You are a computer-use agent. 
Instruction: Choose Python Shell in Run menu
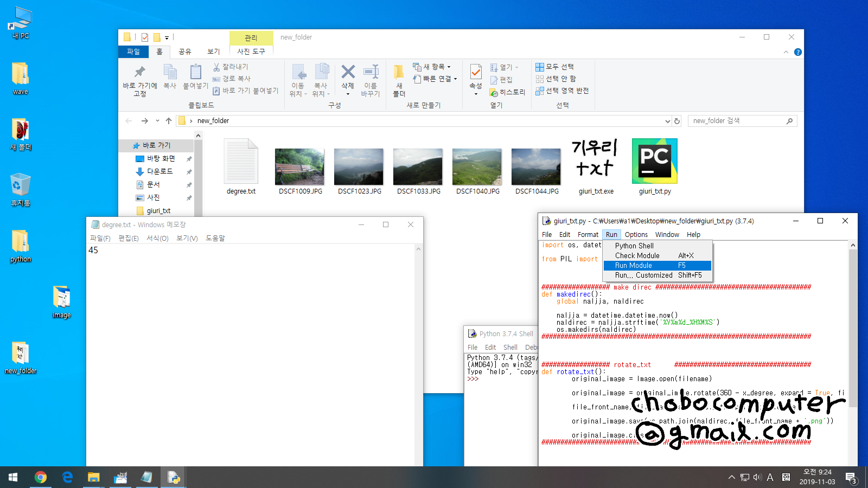pos(658,246)
